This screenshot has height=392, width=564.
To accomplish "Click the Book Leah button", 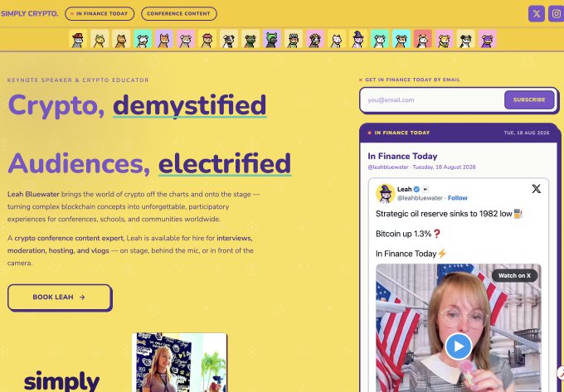I will click(60, 298).
